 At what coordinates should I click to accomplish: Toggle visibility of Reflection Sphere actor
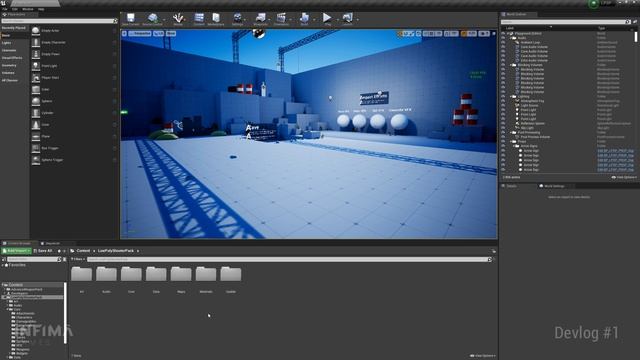click(503, 123)
